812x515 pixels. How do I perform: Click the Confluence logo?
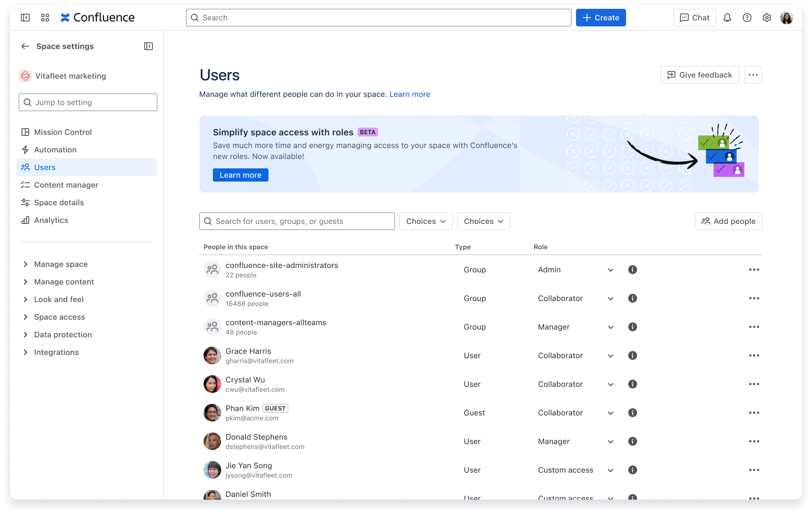[x=97, y=18]
